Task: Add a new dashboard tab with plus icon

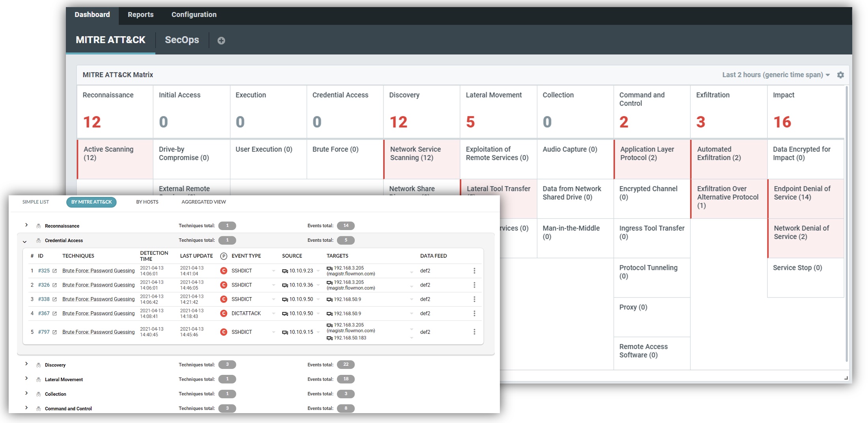Action: point(221,41)
